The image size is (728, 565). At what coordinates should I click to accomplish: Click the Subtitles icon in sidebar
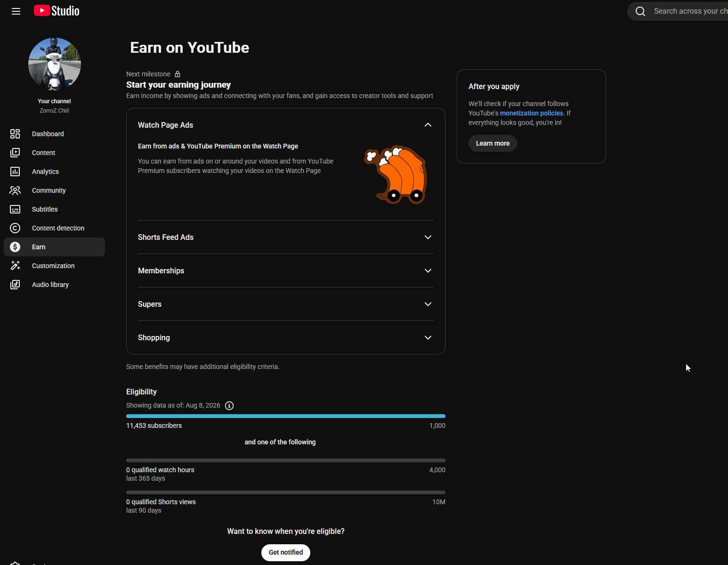tap(15, 209)
